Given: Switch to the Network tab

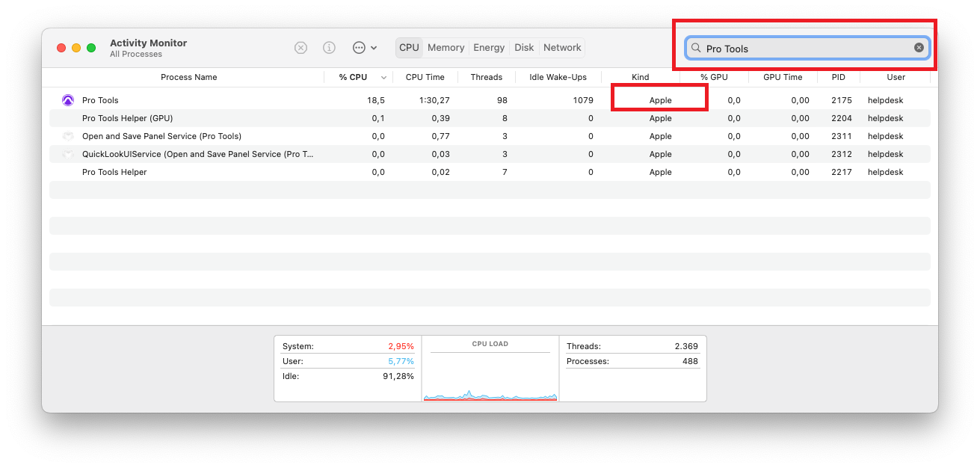Looking at the screenshot, I should tap(562, 48).
